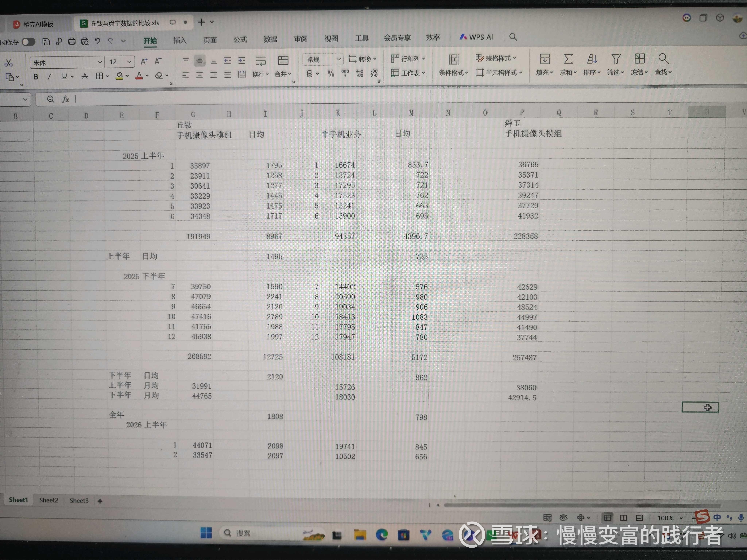Click the Bold formatting icon
Screen dimensions: 747x560
(x=36, y=77)
